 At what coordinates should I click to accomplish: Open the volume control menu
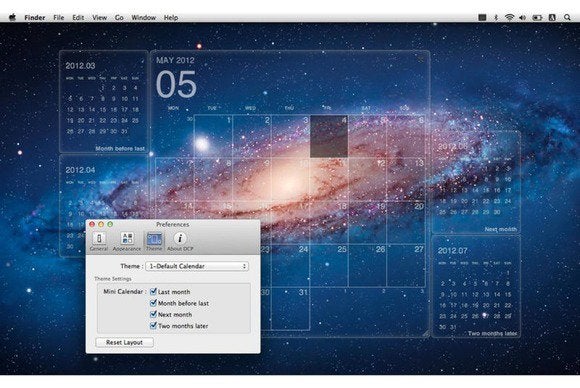tap(522, 17)
